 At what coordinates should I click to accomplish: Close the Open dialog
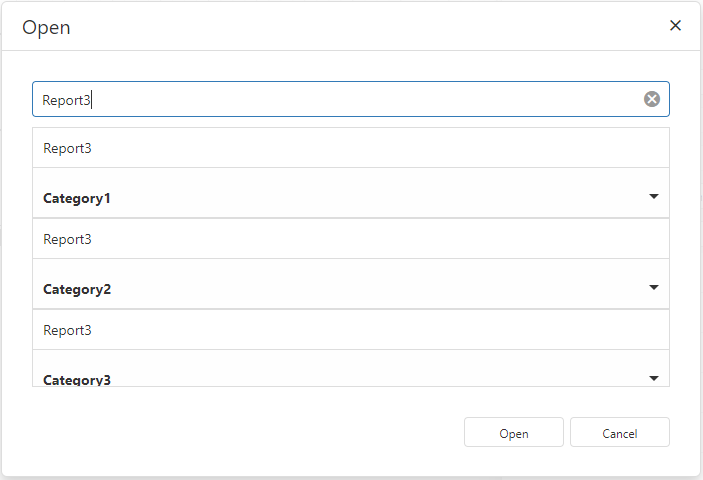[675, 26]
